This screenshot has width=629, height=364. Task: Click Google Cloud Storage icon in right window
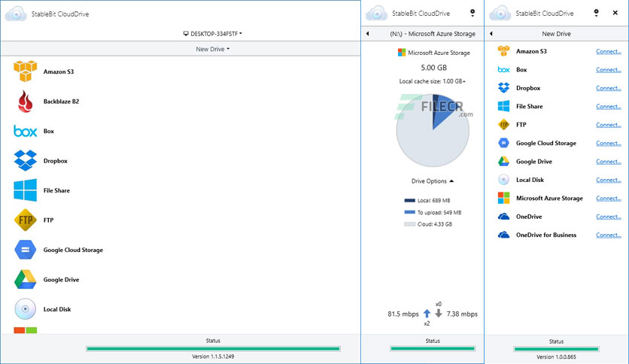pyautogui.click(x=503, y=143)
